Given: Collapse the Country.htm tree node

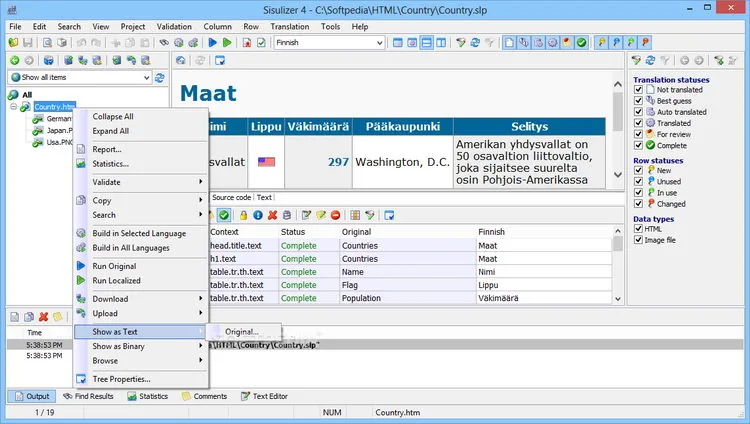Looking at the screenshot, I should point(14,107).
